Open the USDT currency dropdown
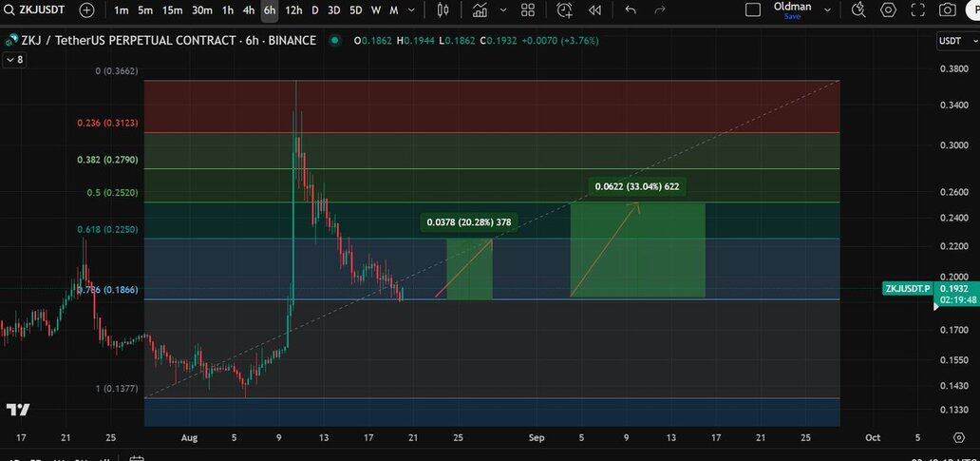This screenshot has width=980, height=461. 952,41
